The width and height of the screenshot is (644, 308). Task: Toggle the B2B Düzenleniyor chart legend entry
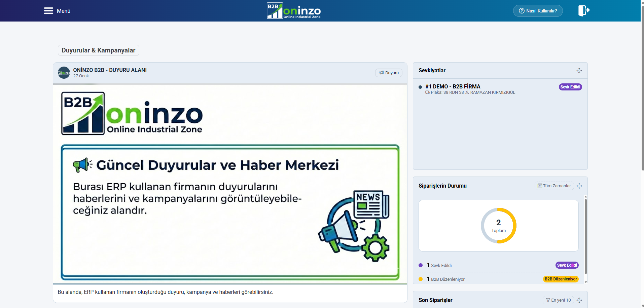tap(448, 279)
